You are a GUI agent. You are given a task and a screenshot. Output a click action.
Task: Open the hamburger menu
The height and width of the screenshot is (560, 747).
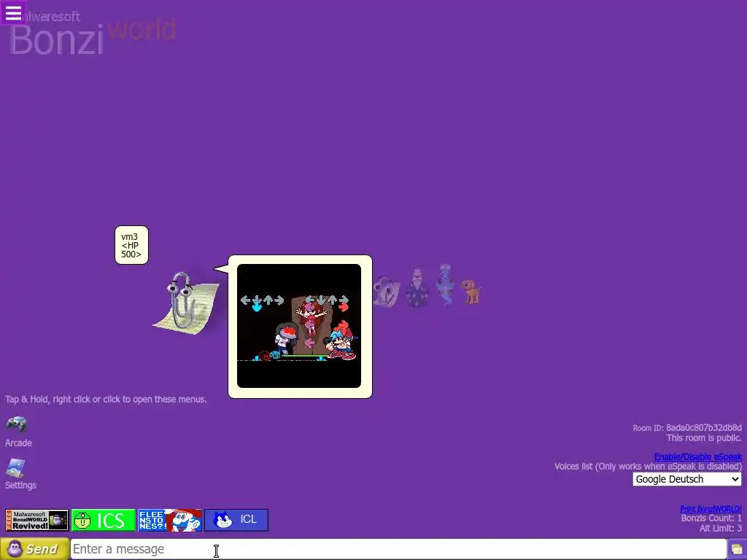(13, 12)
